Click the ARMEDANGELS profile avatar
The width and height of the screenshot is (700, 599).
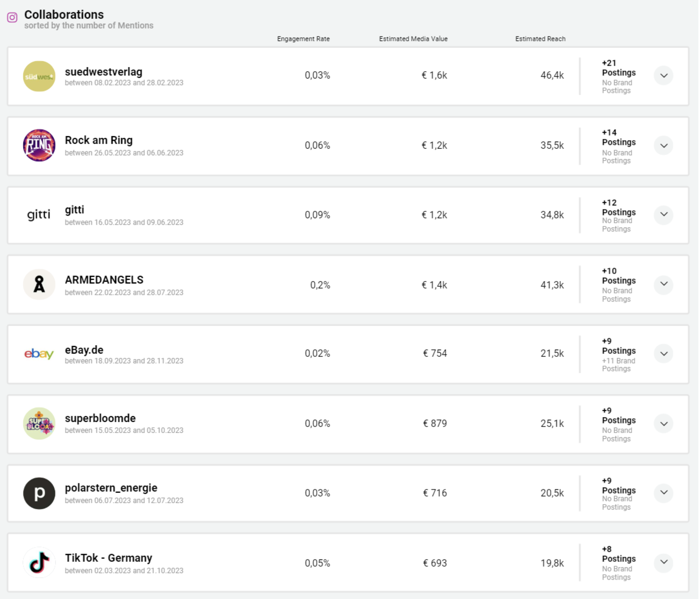click(x=39, y=284)
